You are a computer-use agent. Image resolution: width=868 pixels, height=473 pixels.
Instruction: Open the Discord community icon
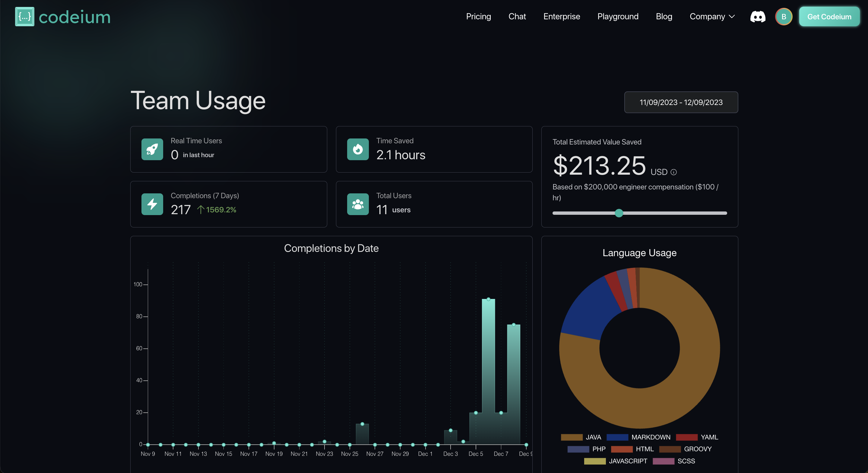coord(758,17)
